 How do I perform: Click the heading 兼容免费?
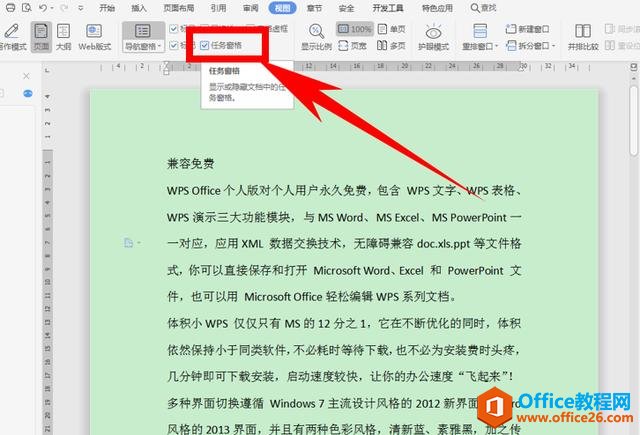191,164
